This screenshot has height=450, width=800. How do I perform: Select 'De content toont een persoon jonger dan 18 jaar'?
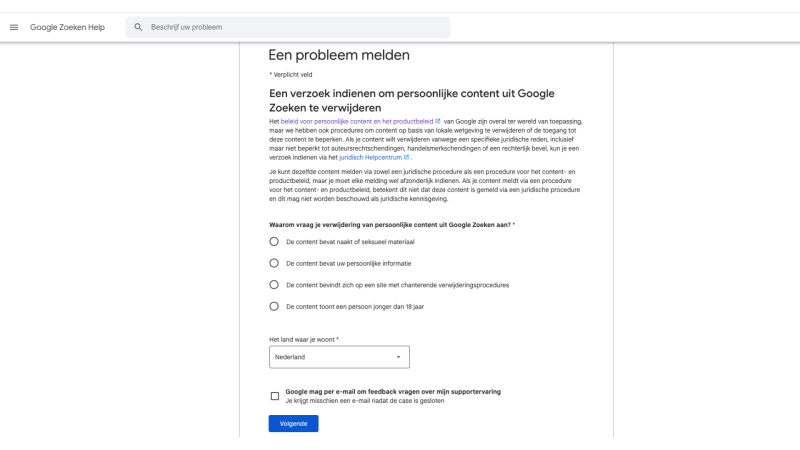click(x=274, y=306)
